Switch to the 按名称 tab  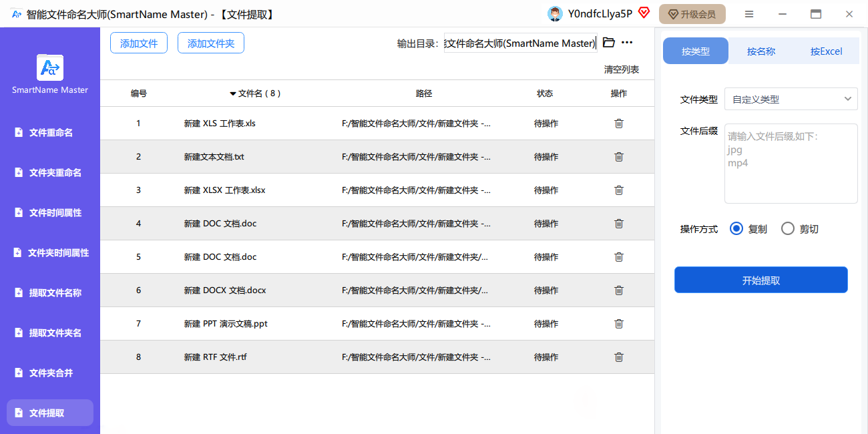(761, 51)
